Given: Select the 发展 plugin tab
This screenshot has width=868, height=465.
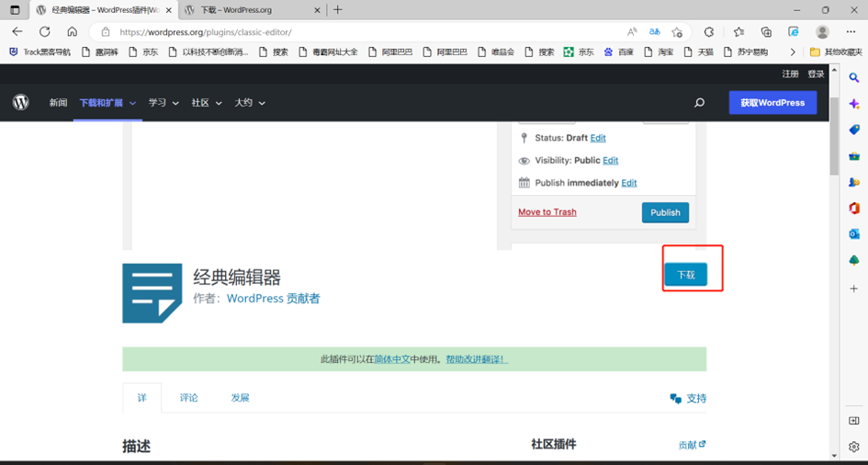Looking at the screenshot, I should 241,398.
